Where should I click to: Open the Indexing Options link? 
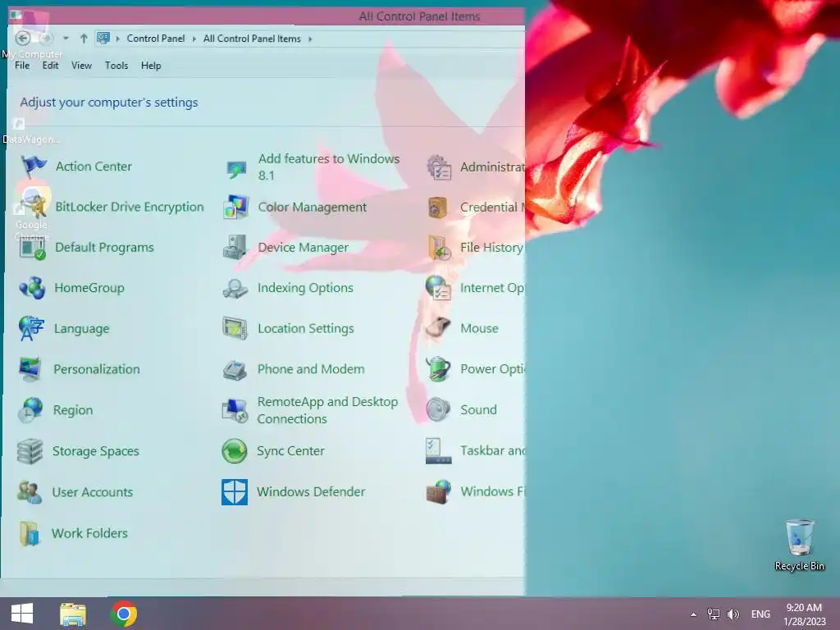point(305,288)
